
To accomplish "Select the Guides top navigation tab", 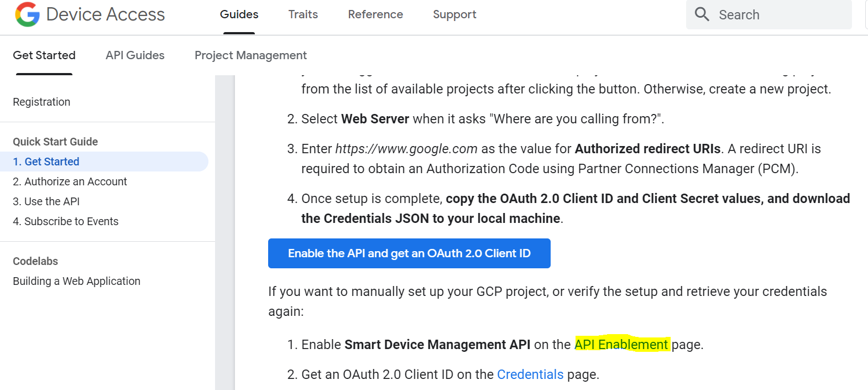I will click(239, 14).
